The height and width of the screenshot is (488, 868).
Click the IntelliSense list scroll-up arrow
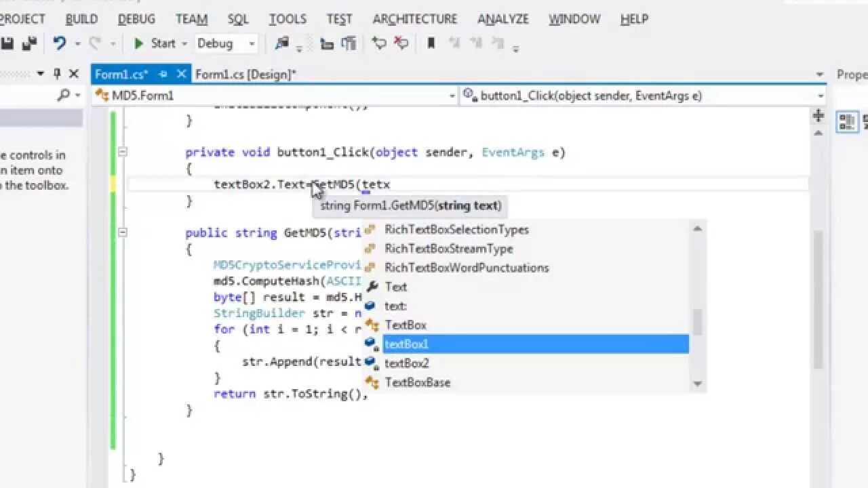coord(698,228)
